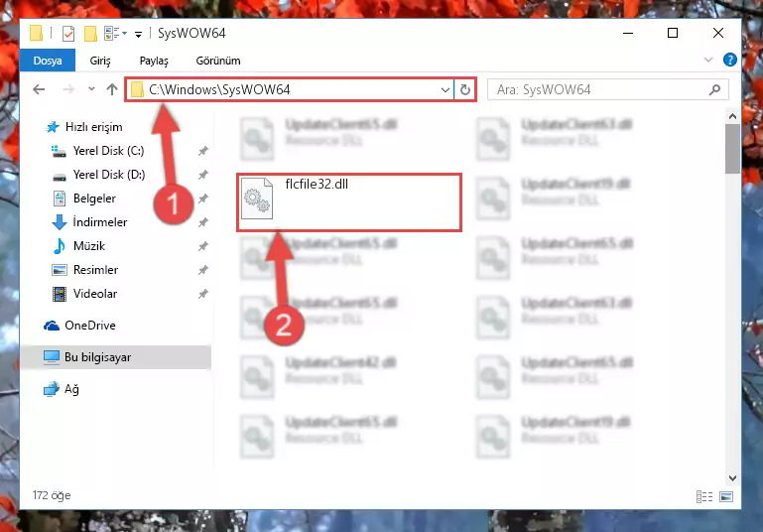The height and width of the screenshot is (532, 763).
Task: Click the pin icon next to Resimler
Action: (x=203, y=270)
